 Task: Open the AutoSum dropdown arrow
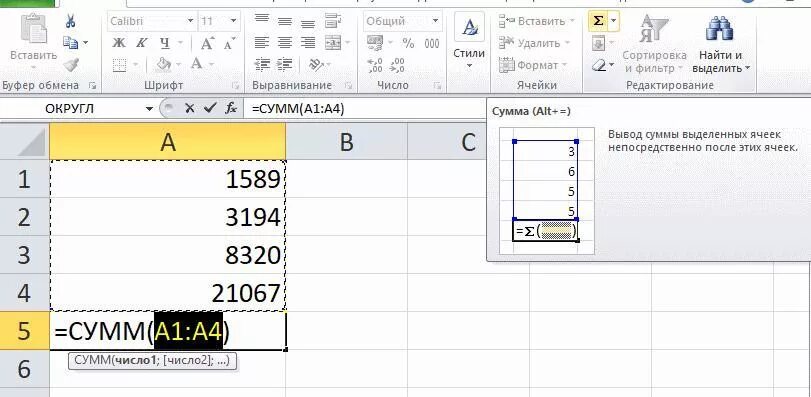[x=613, y=21]
